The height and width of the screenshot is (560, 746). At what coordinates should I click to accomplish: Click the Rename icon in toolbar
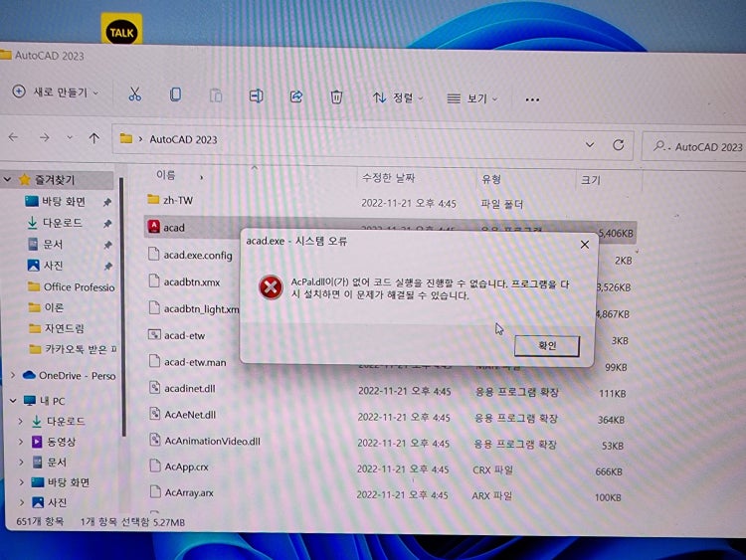point(256,96)
